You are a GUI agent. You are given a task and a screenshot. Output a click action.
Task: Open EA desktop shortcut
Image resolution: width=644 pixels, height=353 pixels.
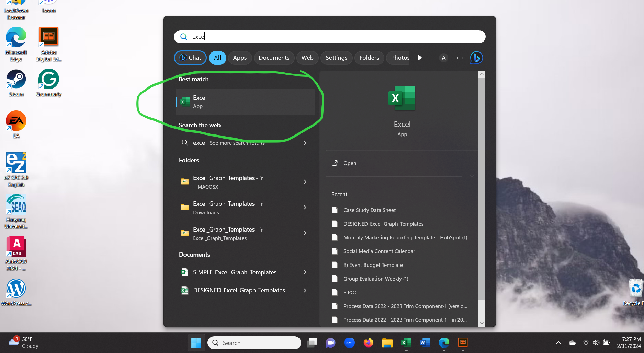click(x=16, y=125)
